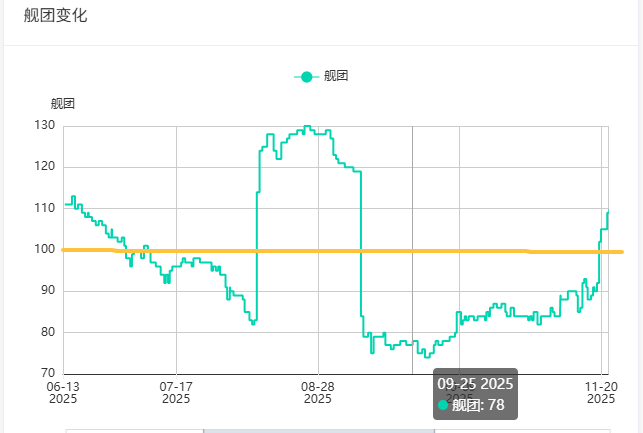Click the 07-17 2025 x-axis label
The width and height of the screenshot is (643, 433).
click(x=176, y=391)
